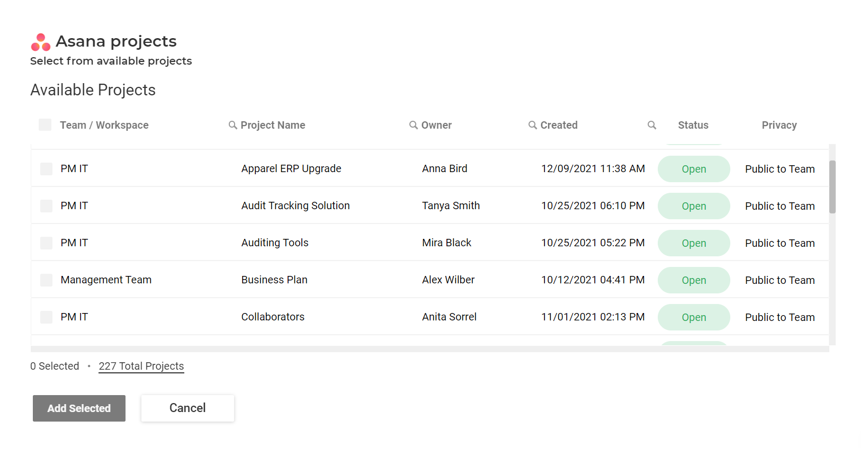Click created date 10/25/2021 05:22 PM

point(593,243)
